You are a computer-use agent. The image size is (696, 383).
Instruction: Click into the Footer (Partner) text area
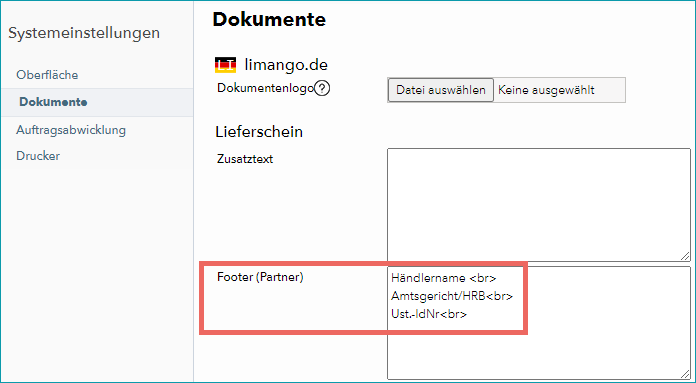click(538, 323)
